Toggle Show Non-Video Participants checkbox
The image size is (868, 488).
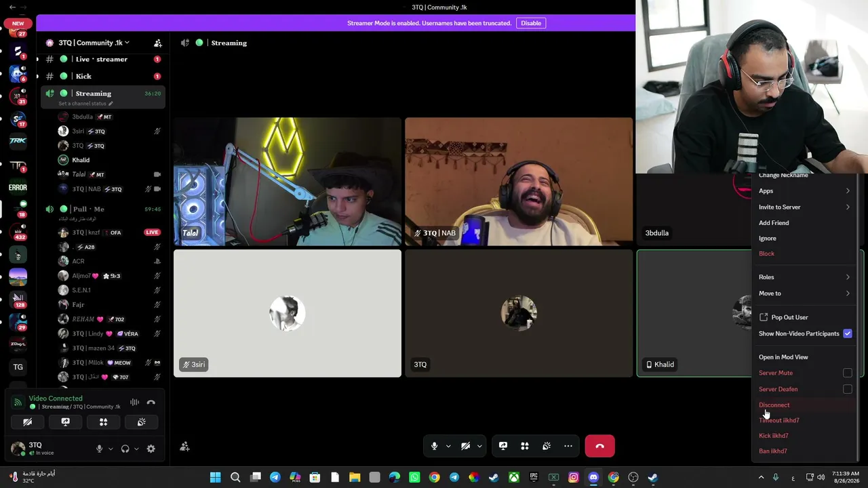coord(848,333)
